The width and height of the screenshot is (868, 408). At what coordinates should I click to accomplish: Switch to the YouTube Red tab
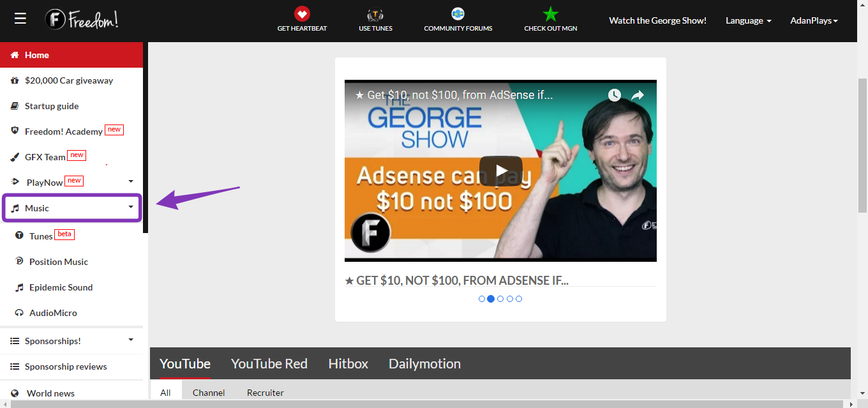[x=269, y=364]
